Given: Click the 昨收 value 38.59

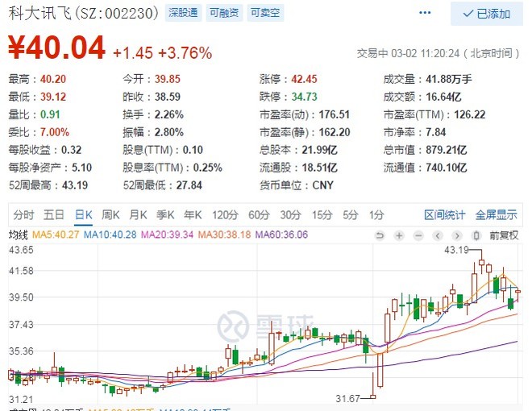Looking at the screenshot, I should (x=168, y=97).
